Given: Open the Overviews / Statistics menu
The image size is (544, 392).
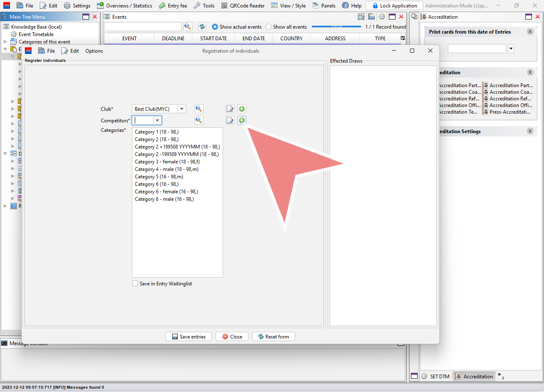Looking at the screenshot, I should point(125,6).
